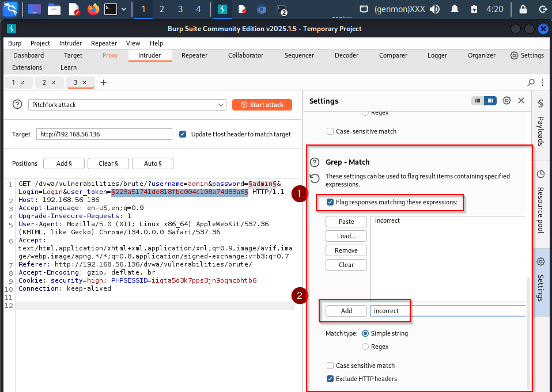
Task: Open the Kali Linux applications menu
Action: point(9,9)
